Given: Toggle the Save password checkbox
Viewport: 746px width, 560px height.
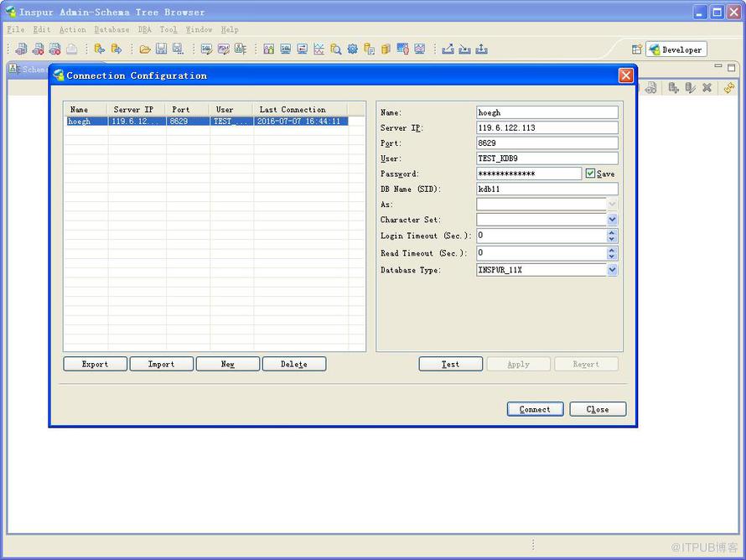Looking at the screenshot, I should (x=590, y=174).
